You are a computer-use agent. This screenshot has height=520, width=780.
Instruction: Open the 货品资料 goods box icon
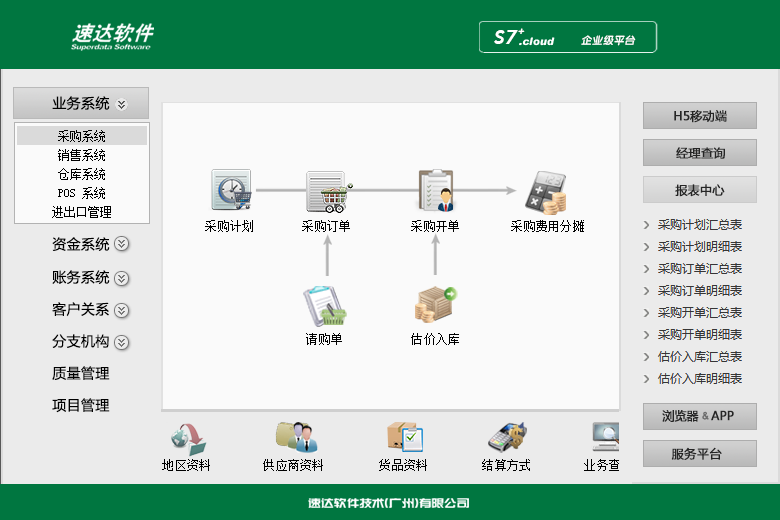pyautogui.click(x=405, y=437)
